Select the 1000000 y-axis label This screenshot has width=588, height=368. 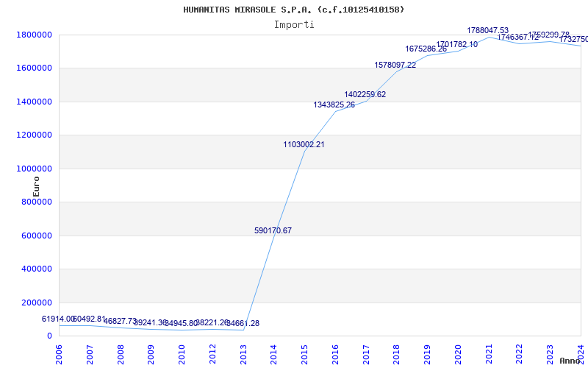click(x=34, y=169)
